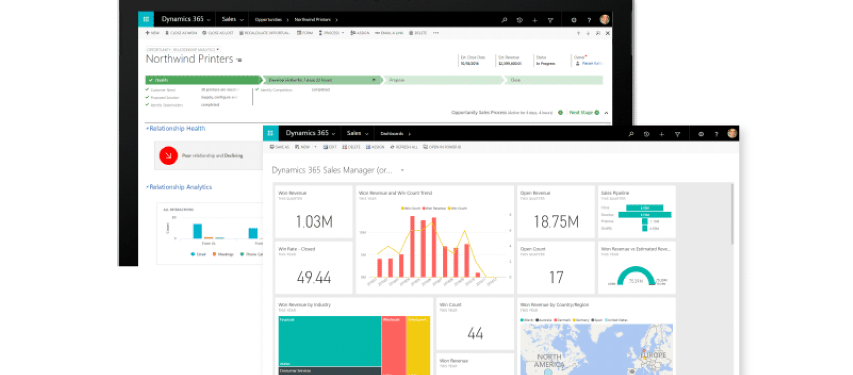
Task: Go to next record down arrow
Action: 588,33
